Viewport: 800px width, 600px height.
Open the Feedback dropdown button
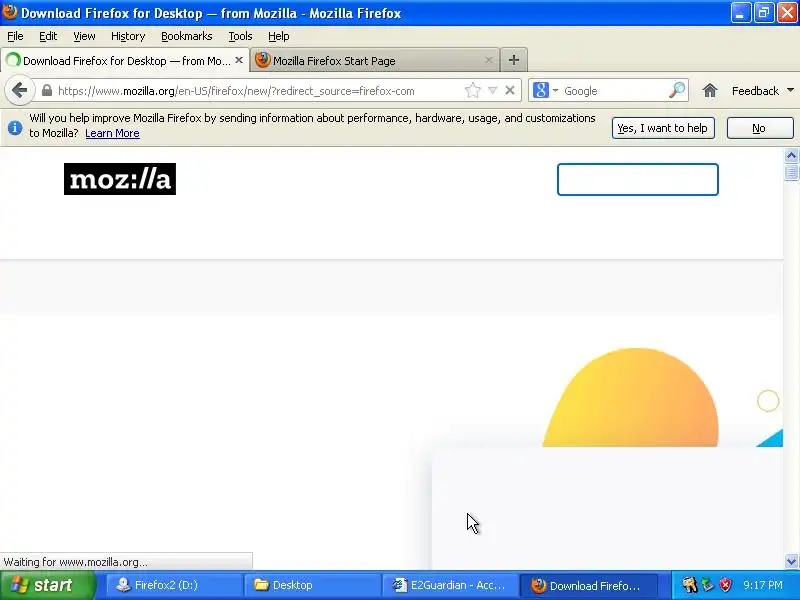pos(762,91)
